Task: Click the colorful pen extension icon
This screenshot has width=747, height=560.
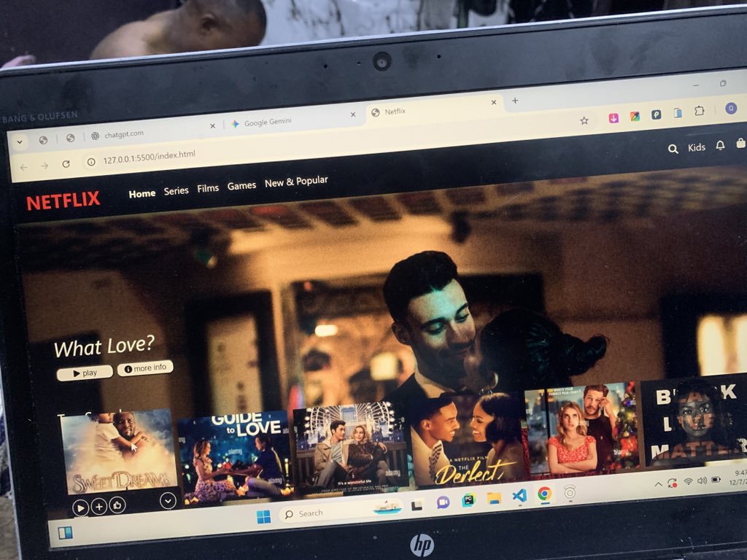Action: [x=635, y=116]
